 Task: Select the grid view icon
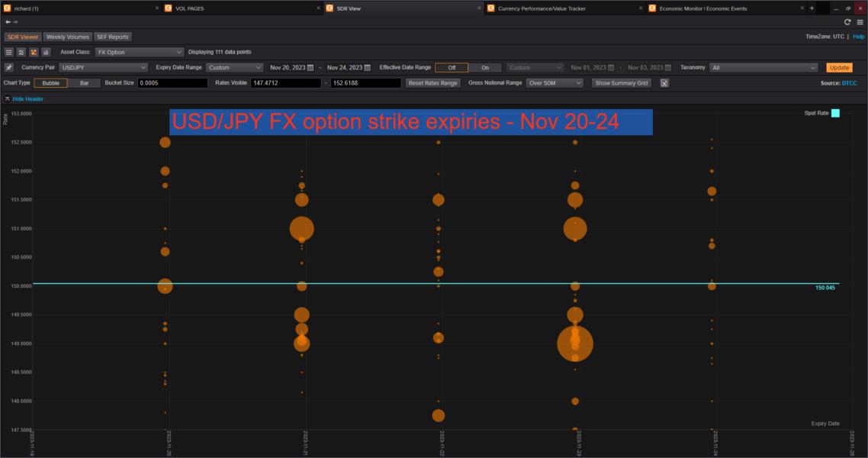pos(8,51)
